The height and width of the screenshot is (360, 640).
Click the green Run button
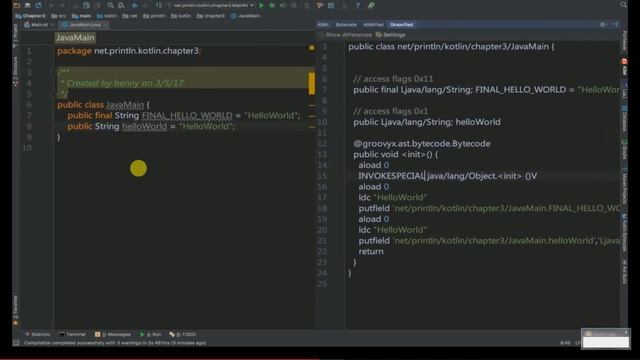(261, 5)
